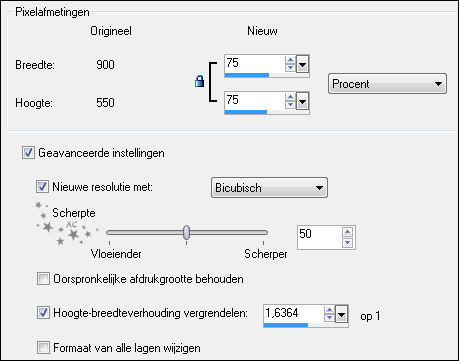
Task: Open aspect ratio field popup arrow
Action: pyautogui.click(x=342, y=314)
